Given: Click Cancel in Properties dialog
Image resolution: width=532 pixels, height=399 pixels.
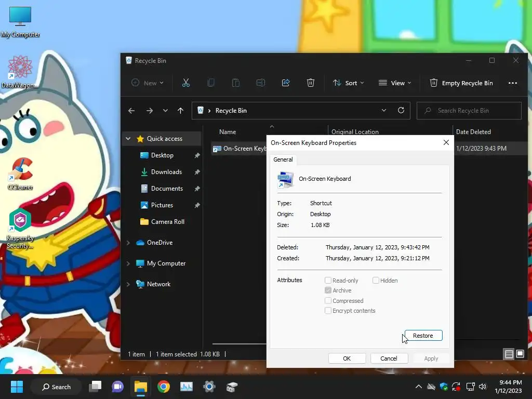Looking at the screenshot, I should (x=389, y=358).
